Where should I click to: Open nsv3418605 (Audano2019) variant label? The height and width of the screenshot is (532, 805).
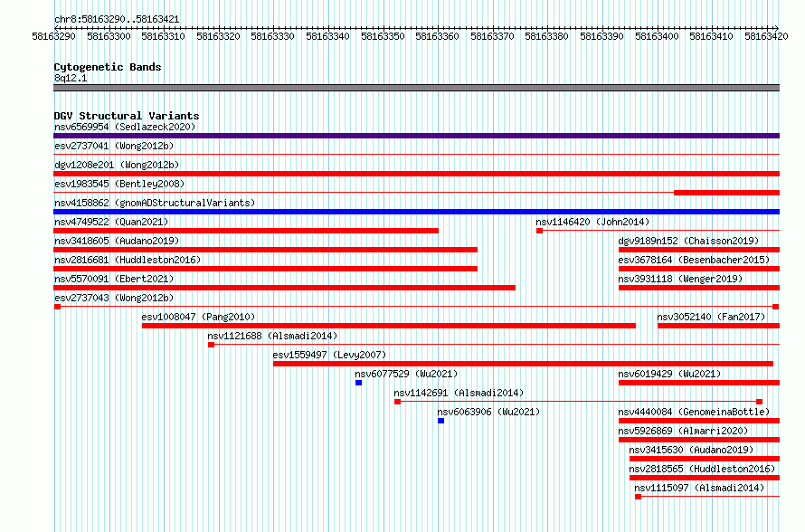click(x=117, y=241)
